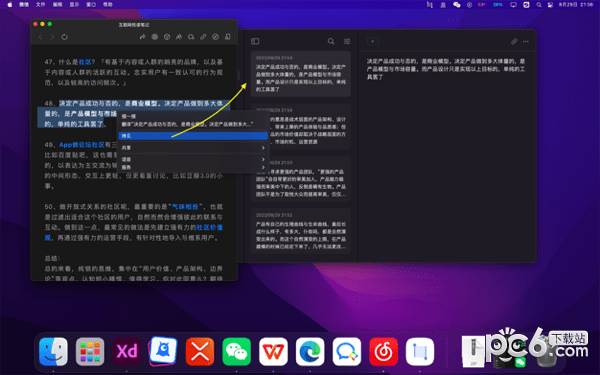
Task: Go back in the article reader window
Action: (x=41, y=37)
